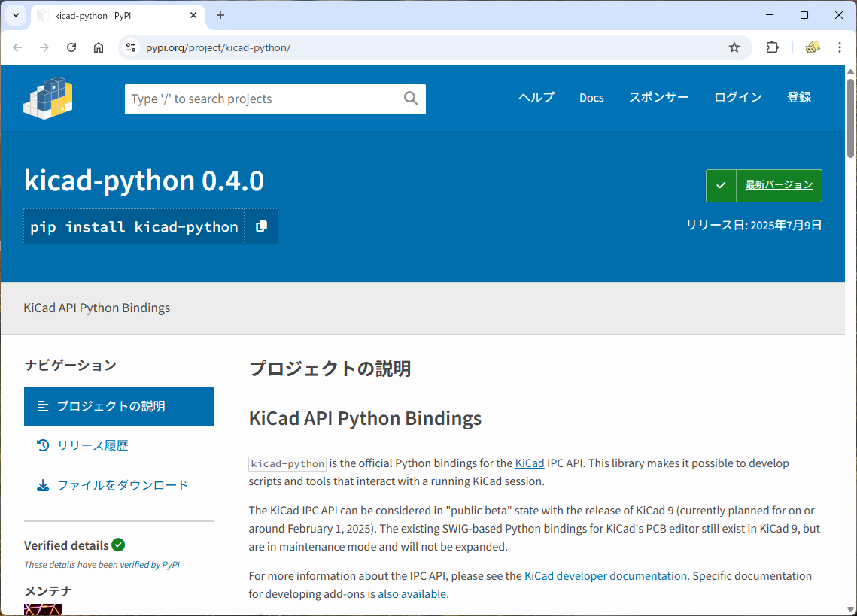Screen dimensions: 857x616
Task: Bookmark this page with star icon
Action: [x=734, y=47]
